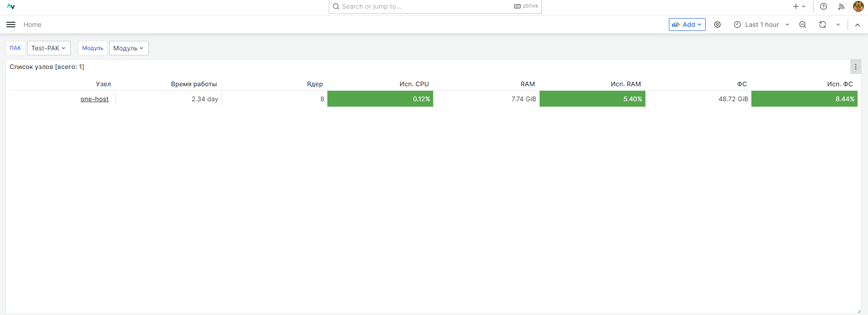Zoom out the time range

pyautogui.click(x=803, y=25)
